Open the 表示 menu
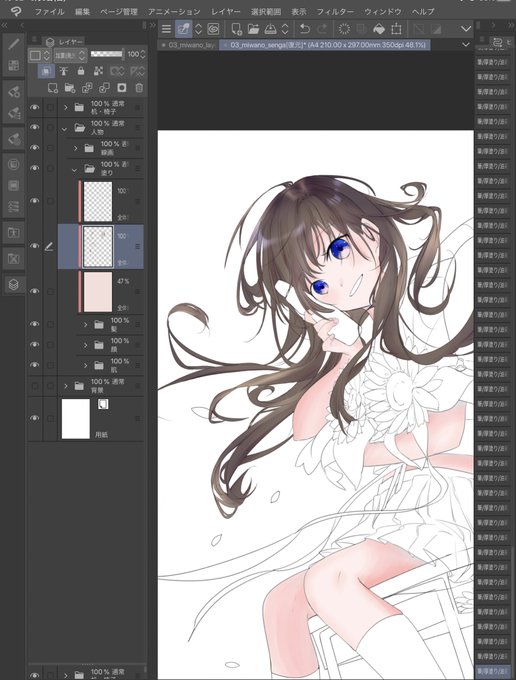This screenshot has height=680, width=516. click(x=298, y=12)
